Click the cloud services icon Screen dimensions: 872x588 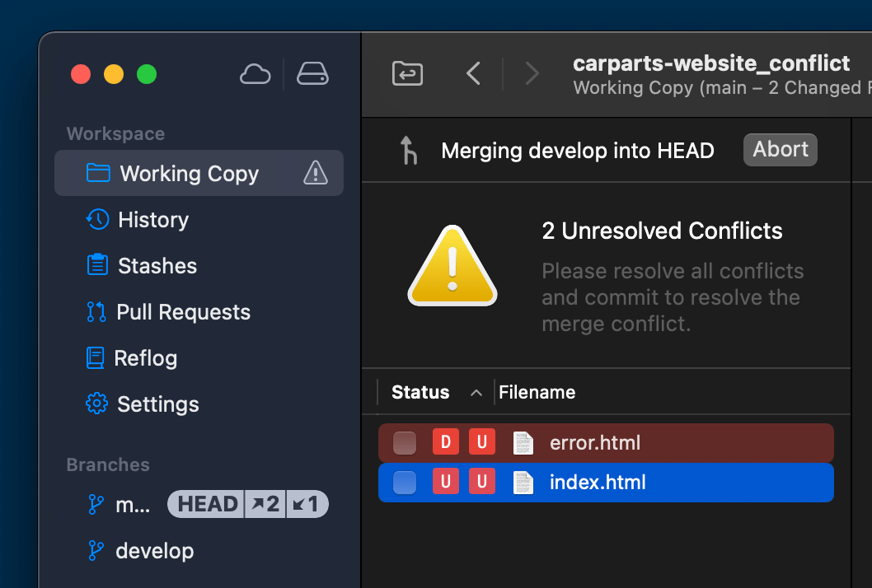(256, 74)
